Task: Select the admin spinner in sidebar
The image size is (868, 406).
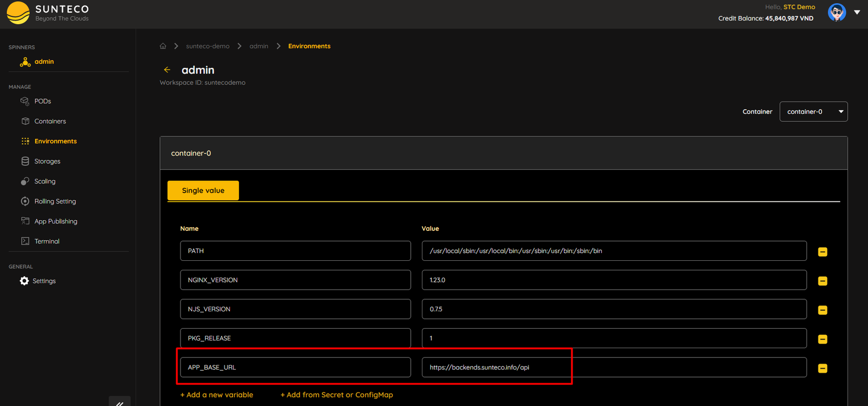Action: (x=44, y=62)
